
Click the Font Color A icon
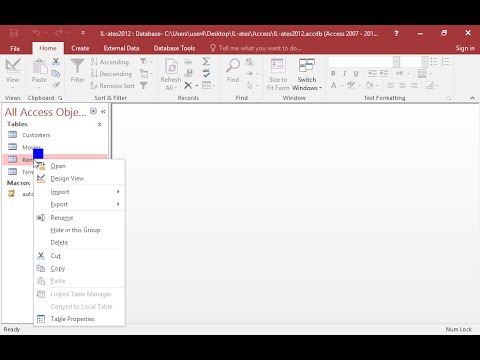333,86
